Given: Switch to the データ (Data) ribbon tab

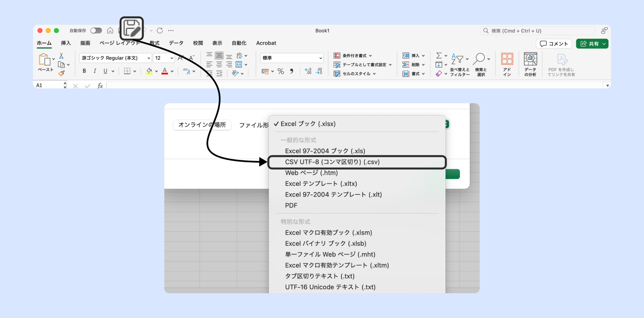Looking at the screenshot, I should click(176, 43).
